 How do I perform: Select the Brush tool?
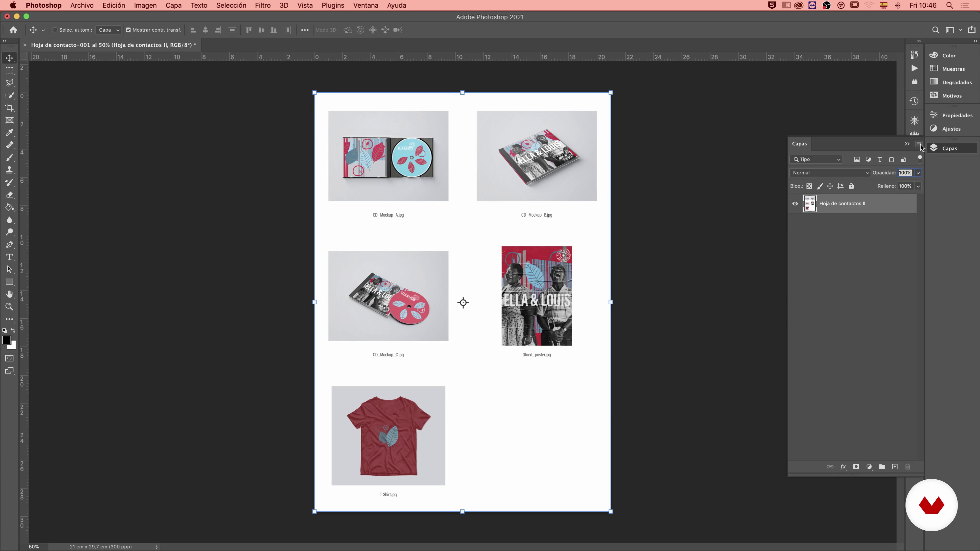9,157
